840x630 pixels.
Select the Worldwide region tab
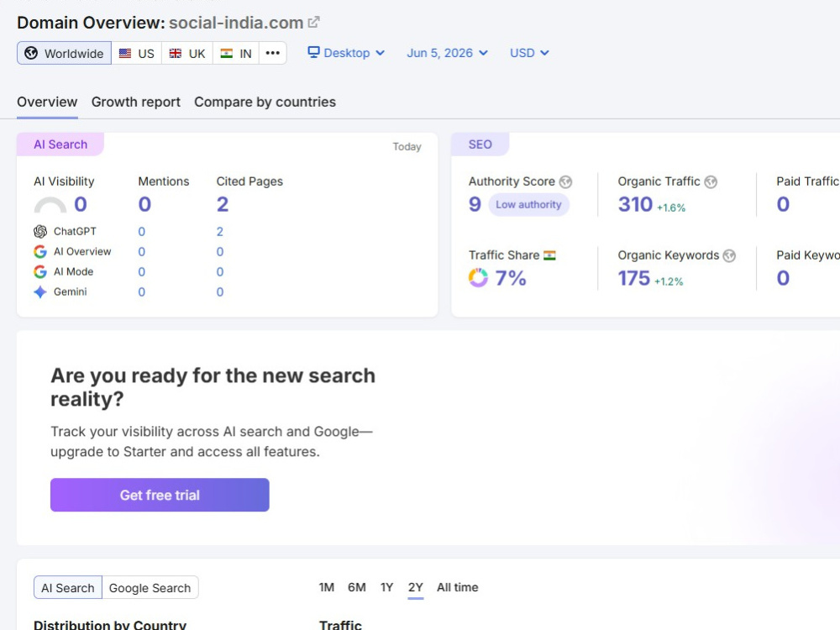[65, 53]
